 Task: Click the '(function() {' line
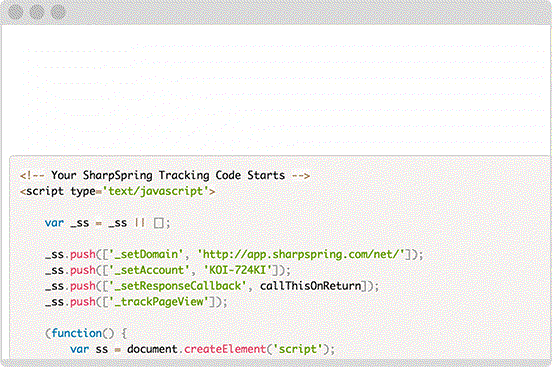coord(86,333)
